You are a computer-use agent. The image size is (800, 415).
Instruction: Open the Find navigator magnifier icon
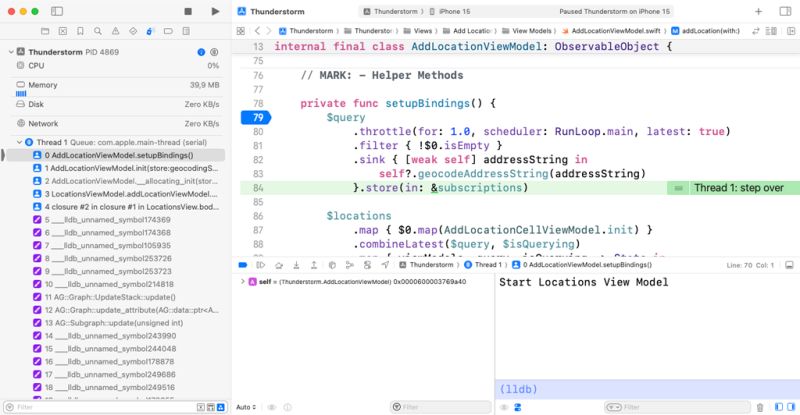97,31
